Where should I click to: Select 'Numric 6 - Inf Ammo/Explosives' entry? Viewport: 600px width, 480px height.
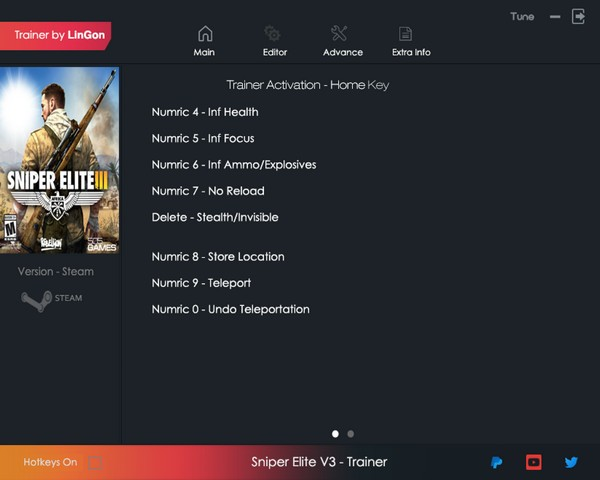[234, 165]
